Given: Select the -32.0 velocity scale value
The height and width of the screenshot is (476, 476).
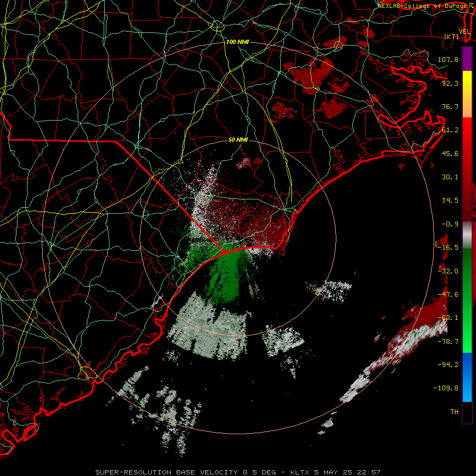Looking at the screenshot, I should tap(448, 271).
